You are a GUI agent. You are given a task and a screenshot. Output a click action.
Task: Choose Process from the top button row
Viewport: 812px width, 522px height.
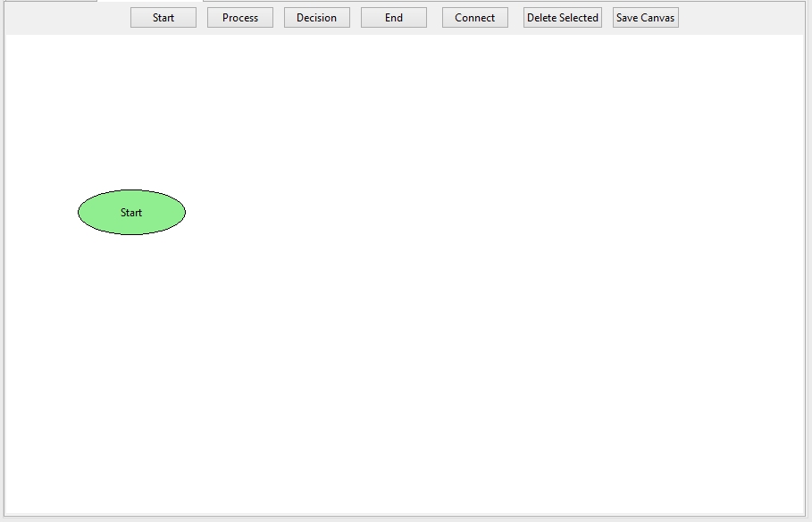click(240, 18)
